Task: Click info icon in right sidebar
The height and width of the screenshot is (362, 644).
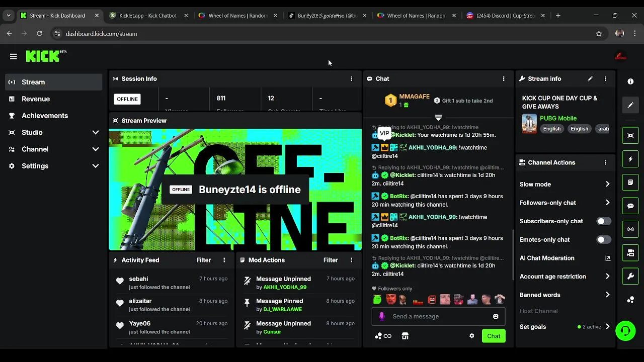Action: 630,81
